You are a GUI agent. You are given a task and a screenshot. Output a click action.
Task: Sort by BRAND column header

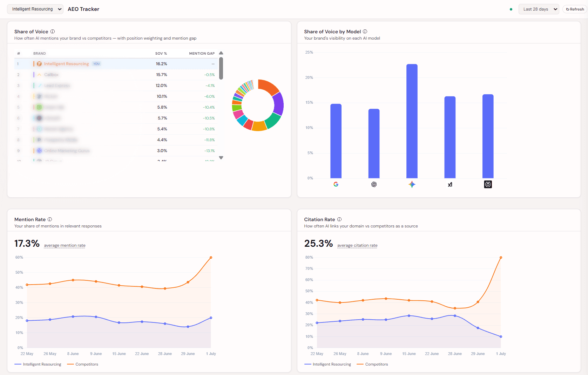(40, 54)
